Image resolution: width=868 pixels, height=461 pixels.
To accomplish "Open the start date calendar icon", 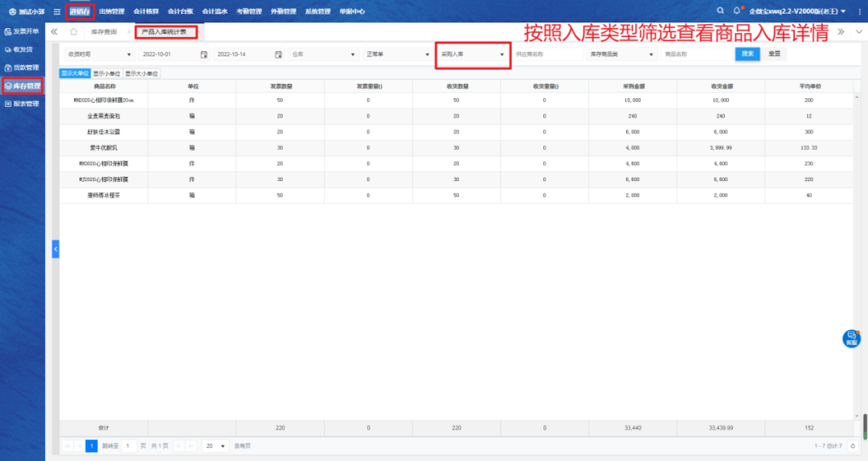I will (203, 54).
